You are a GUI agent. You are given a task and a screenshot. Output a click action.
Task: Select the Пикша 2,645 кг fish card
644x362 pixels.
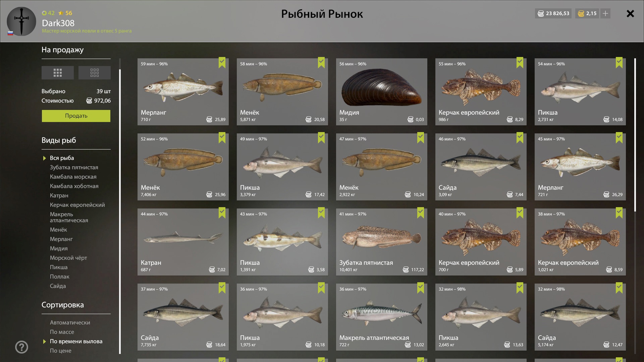[x=481, y=317]
